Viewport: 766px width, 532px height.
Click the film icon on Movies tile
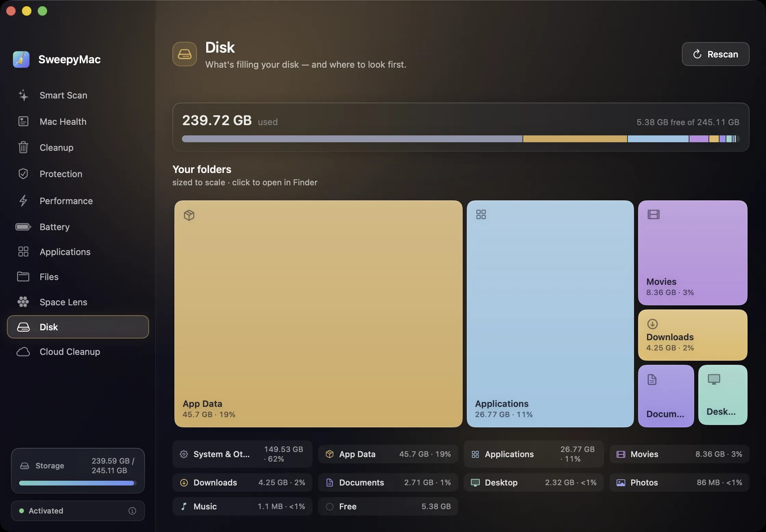tap(653, 215)
